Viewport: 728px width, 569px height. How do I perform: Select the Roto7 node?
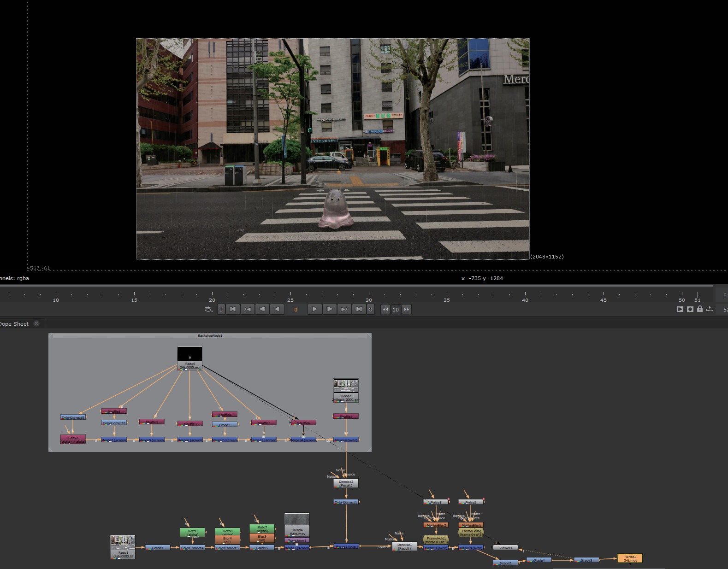[262, 529]
